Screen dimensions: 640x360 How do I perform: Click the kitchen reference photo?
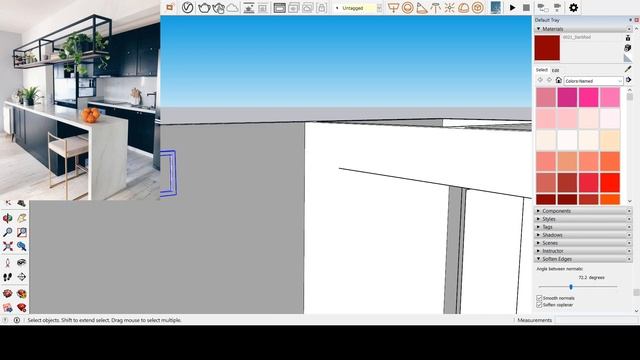(x=80, y=100)
